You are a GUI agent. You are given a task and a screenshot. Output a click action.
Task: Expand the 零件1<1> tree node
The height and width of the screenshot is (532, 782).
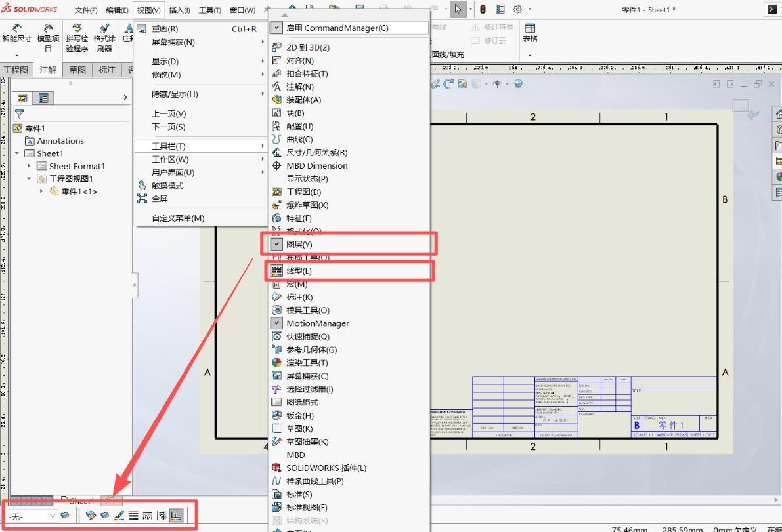click(x=41, y=192)
